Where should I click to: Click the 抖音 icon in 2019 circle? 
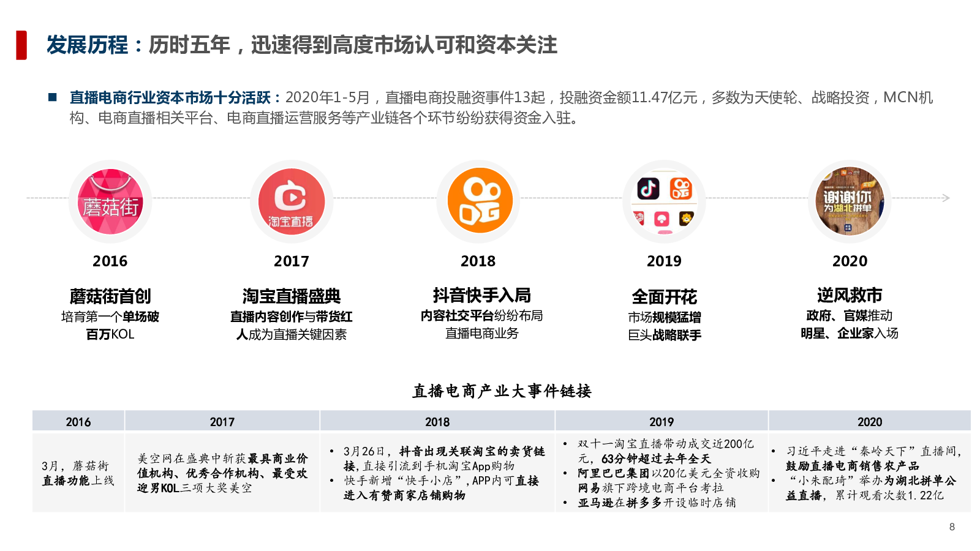click(x=648, y=189)
